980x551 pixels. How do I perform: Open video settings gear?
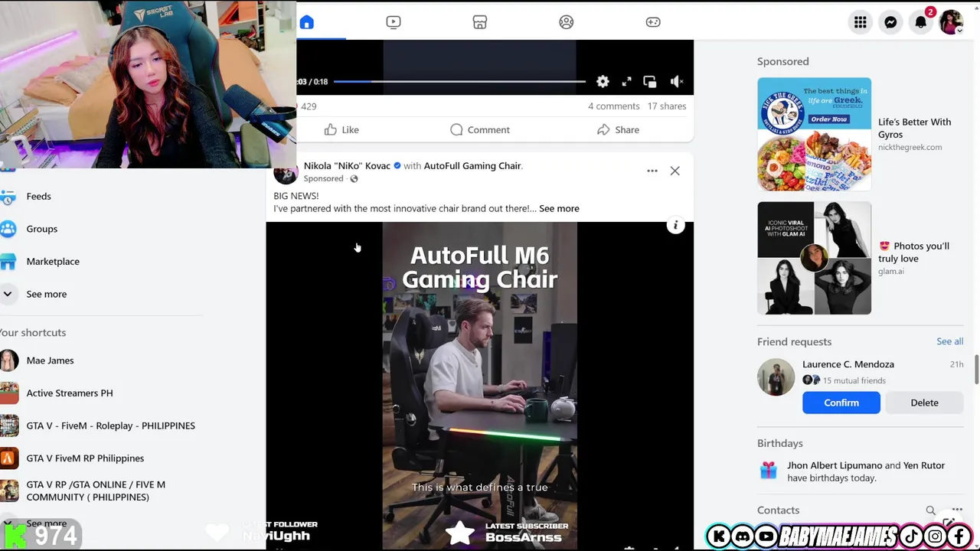603,81
